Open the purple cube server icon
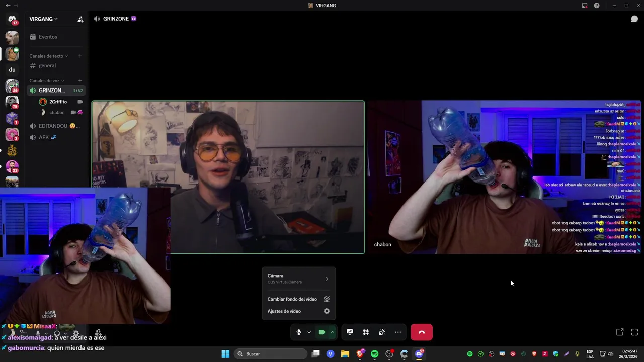This screenshot has height=362, width=644. [12, 118]
